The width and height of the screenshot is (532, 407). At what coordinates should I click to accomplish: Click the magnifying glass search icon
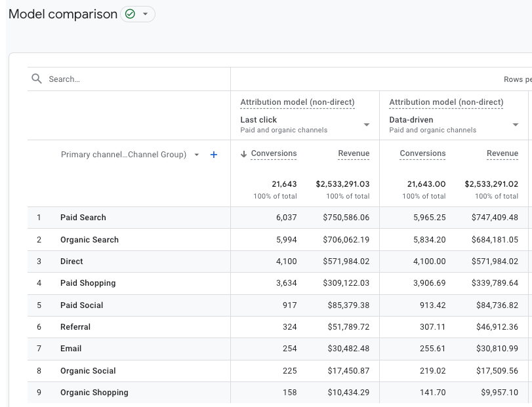click(x=37, y=79)
